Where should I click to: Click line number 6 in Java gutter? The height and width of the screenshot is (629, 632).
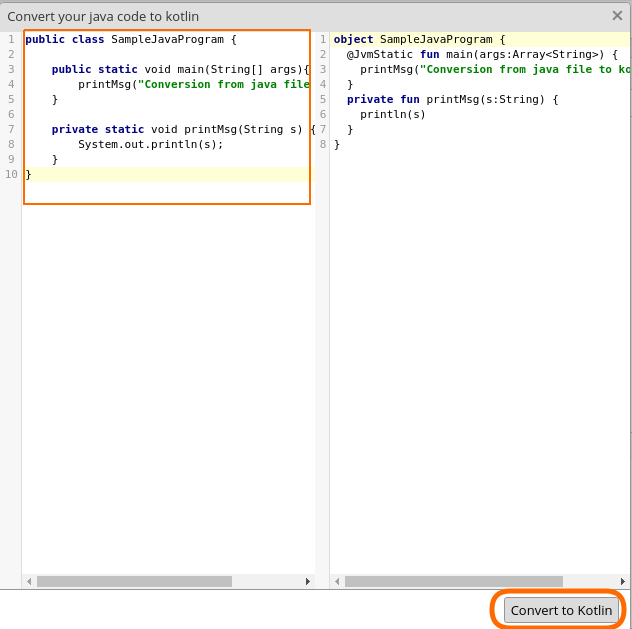[11, 114]
